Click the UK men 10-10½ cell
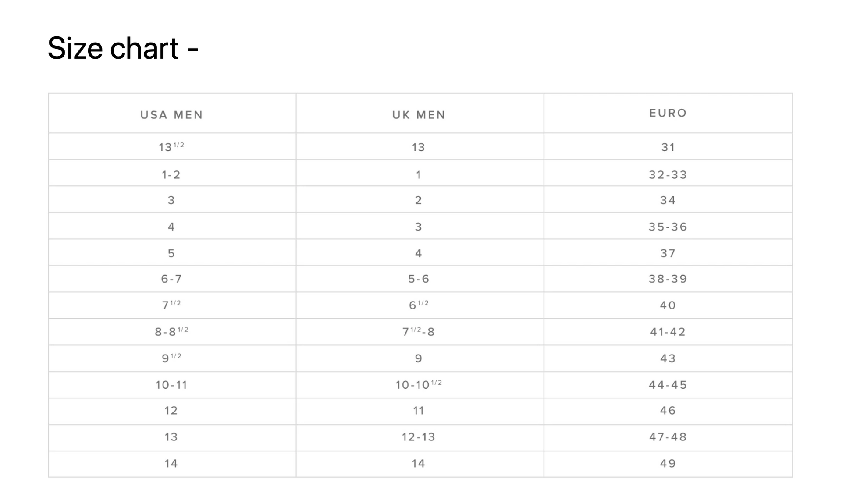Viewport: 853px width, 504px height. click(419, 385)
